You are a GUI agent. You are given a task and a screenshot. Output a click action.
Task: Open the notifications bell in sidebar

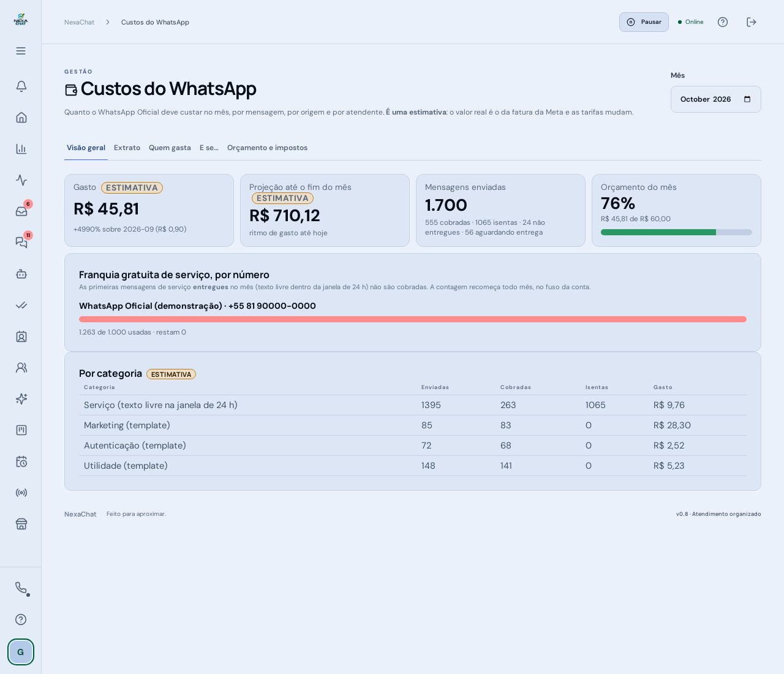coord(21,86)
